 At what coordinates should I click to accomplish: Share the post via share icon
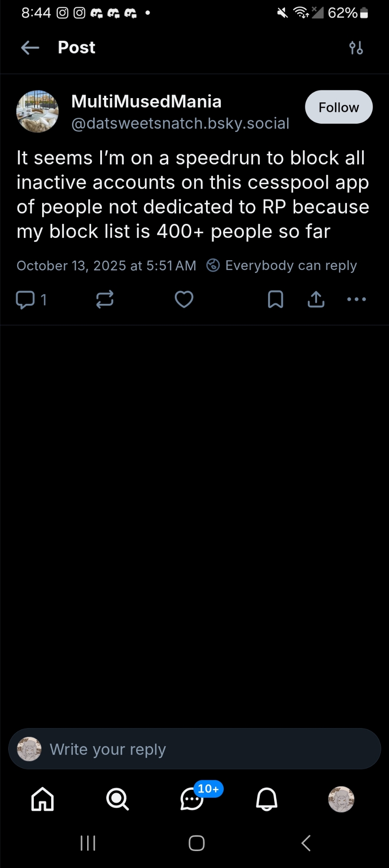[x=316, y=299]
